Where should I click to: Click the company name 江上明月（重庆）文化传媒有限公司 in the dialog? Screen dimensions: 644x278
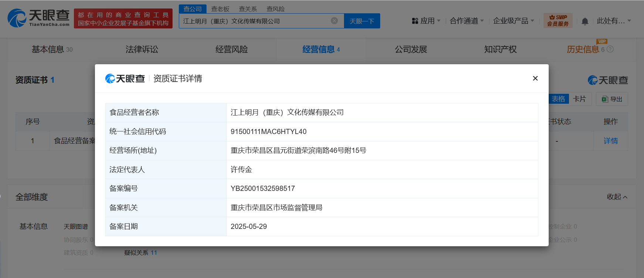287,112
